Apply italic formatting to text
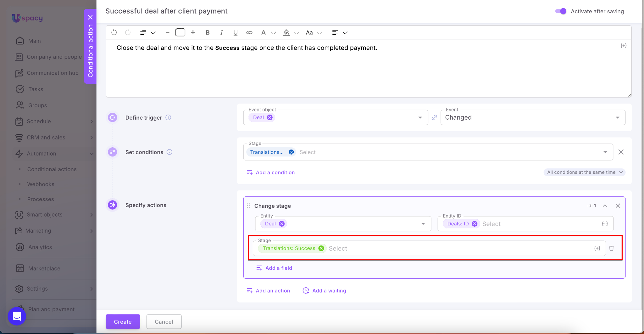This screenshot has width=644, height=334. tap(222, 32)
